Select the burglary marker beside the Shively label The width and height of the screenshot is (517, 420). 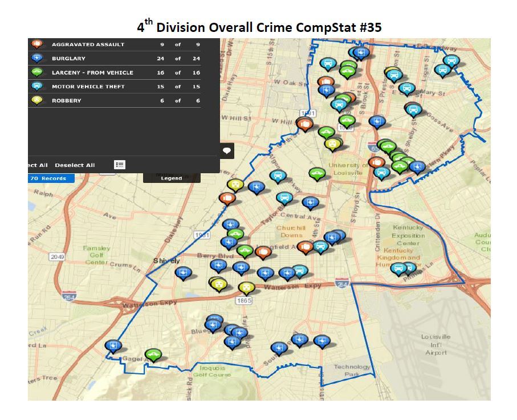coord(183,272)
